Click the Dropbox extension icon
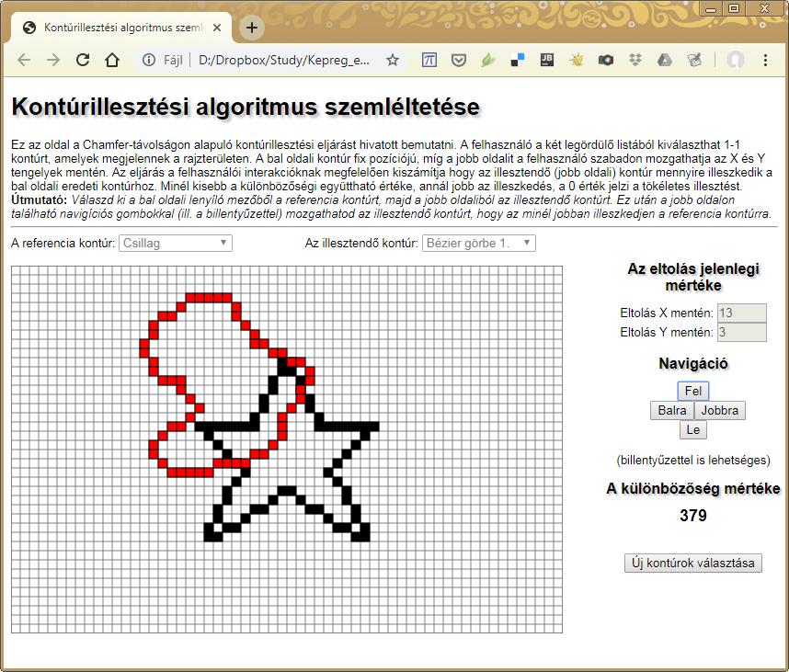 coord(635,61)
